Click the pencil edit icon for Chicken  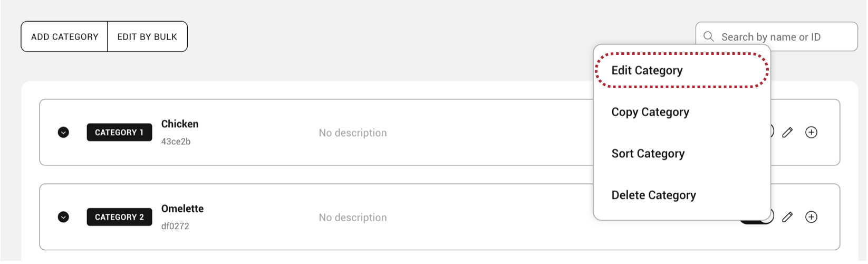click(787, 133)
